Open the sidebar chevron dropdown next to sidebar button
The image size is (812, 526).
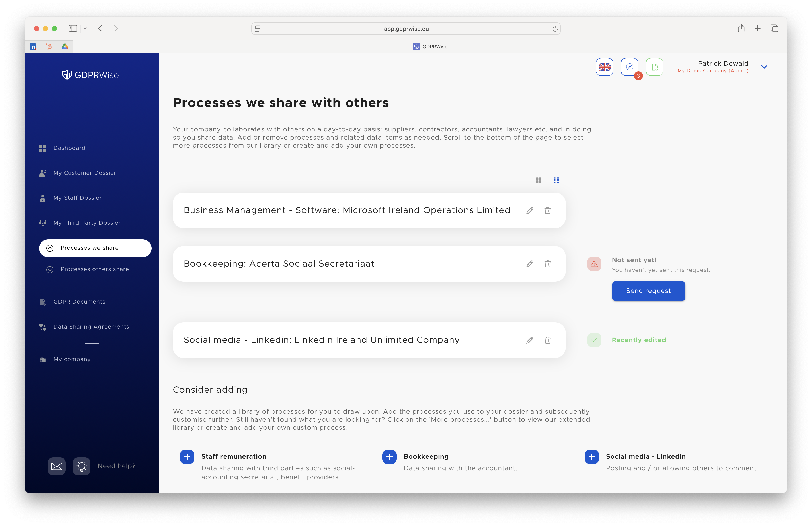85,28
